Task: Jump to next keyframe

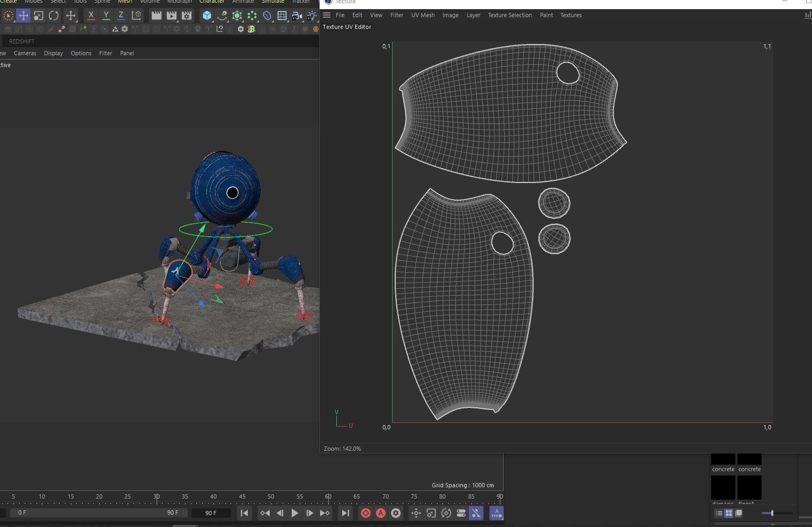Action: 324,513
